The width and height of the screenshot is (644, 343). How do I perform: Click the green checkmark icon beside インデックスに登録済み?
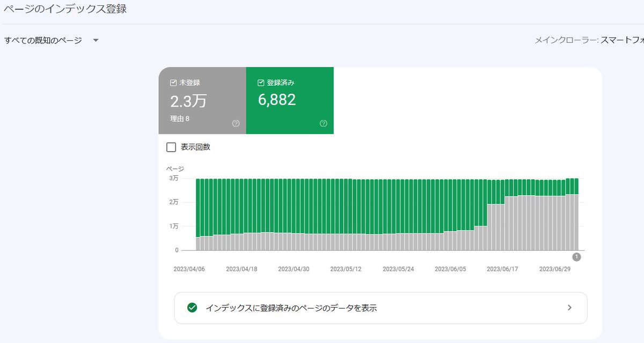[192, 308]
